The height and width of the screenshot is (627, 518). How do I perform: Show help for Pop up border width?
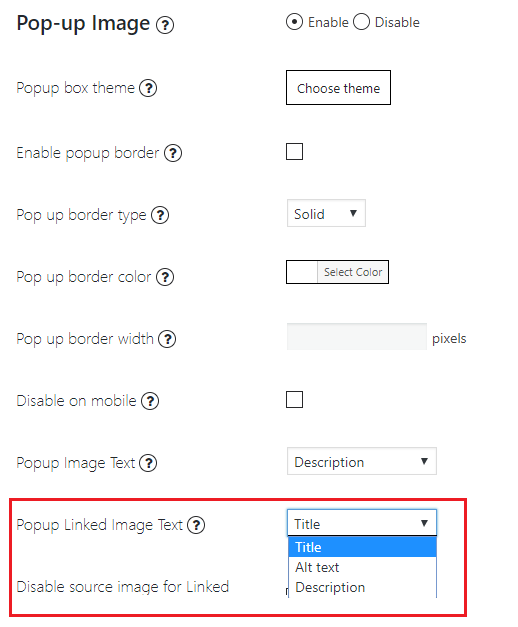tap(167, 339)
